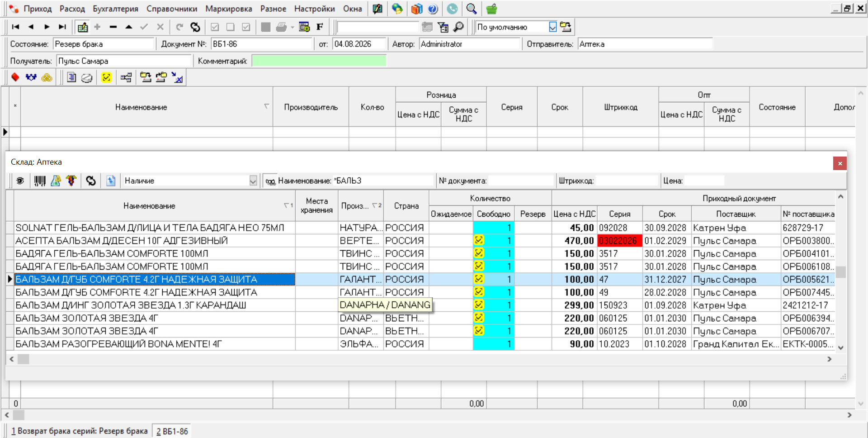Image resolution: width=868 pixels, height=438 pixels.
Task: Open the Бухгалтерия menu
Action: point(115,9)
